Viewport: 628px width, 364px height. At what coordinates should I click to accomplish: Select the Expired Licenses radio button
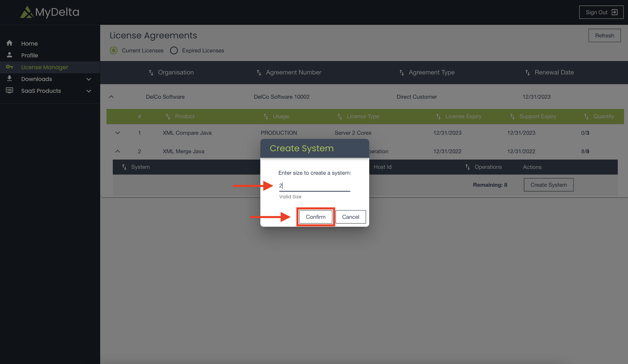tap(174, 51)
